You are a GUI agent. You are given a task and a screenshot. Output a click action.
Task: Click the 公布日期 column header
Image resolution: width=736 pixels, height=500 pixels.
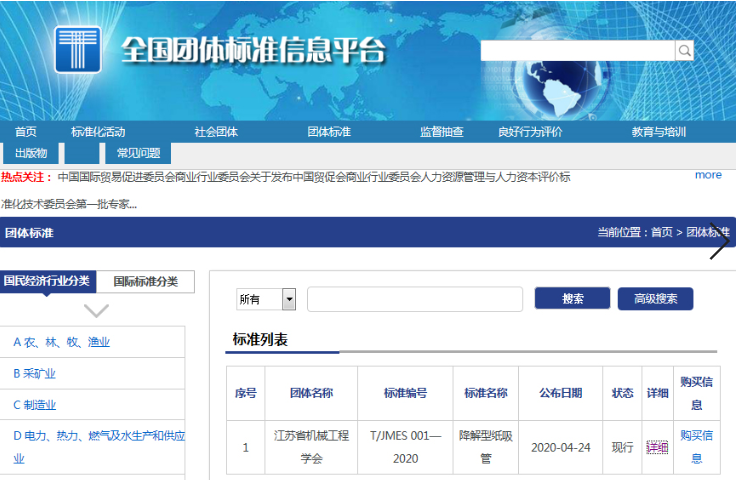[x=560, y=393]
